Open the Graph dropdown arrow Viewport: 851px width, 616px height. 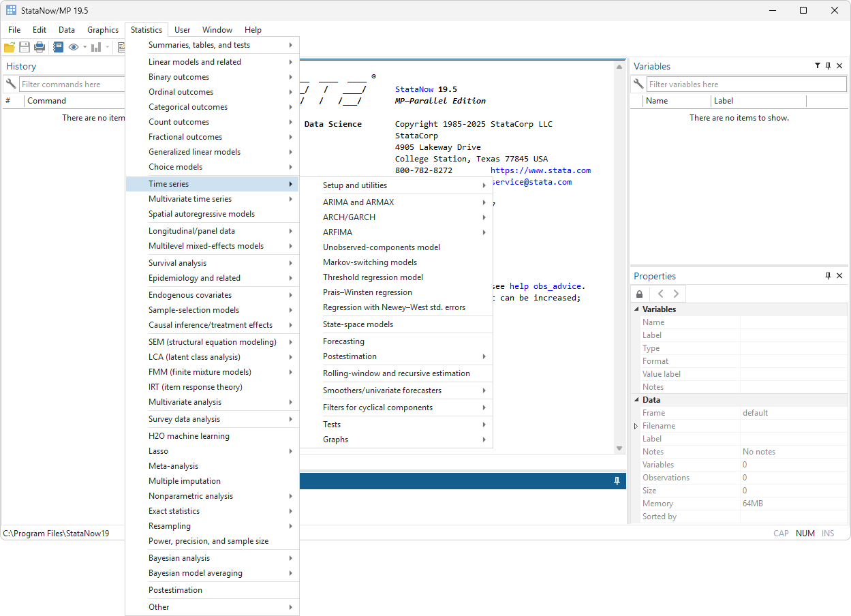(108, 47)
